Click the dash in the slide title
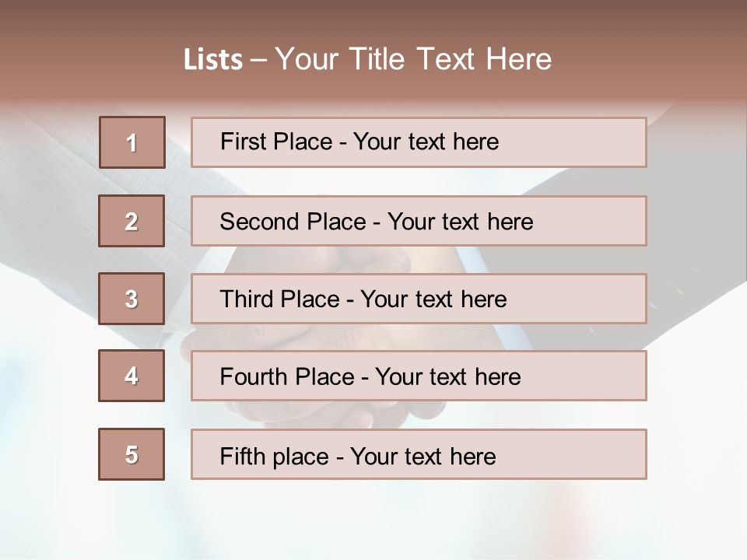This screenshot has width=747, height=560. click(258, 59)
